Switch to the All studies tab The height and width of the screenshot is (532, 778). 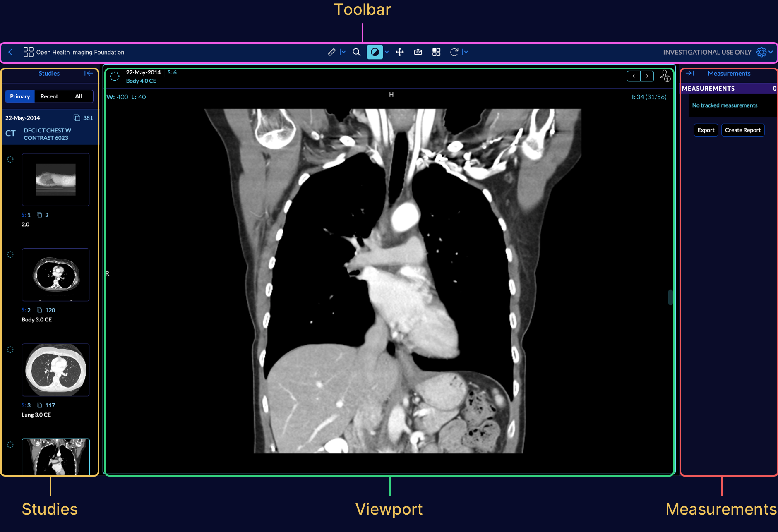pyautogui.click(x=79, y=96)
